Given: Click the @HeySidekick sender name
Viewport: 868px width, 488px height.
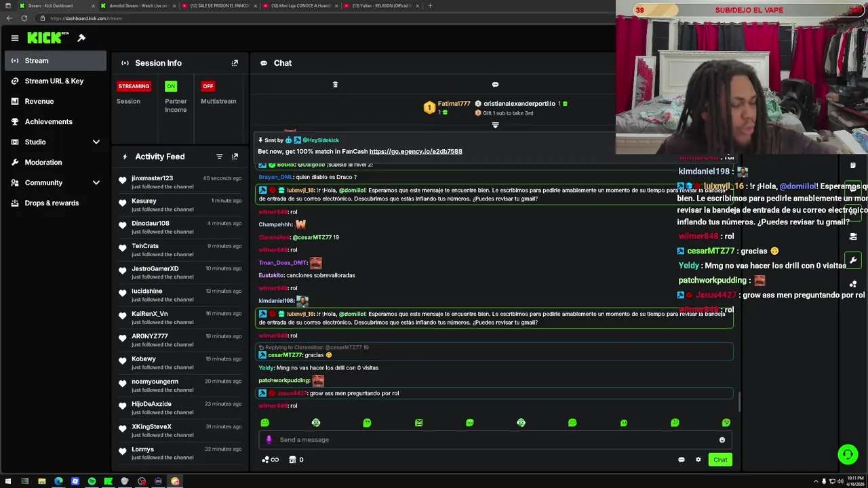Looking at the screenshot, I should point(321,140).
